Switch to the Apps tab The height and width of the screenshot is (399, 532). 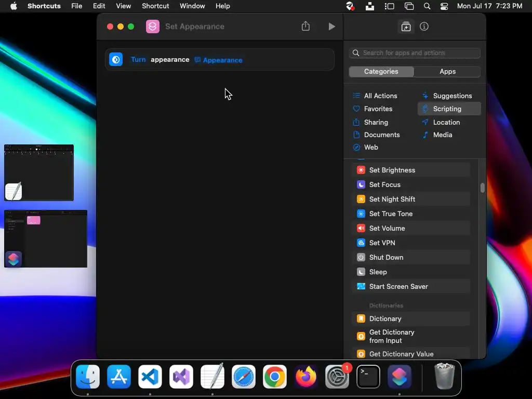coord(447,72)
